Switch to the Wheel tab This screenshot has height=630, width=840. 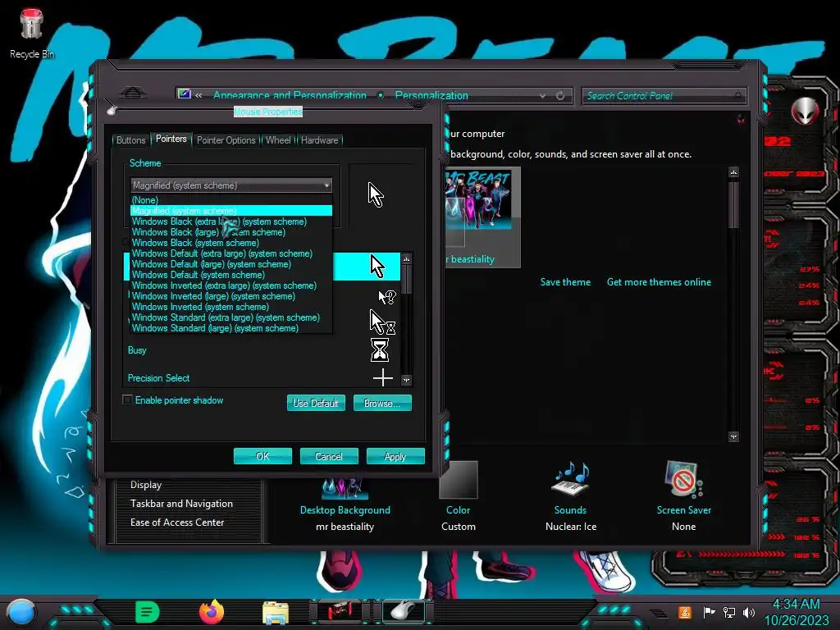278,140
